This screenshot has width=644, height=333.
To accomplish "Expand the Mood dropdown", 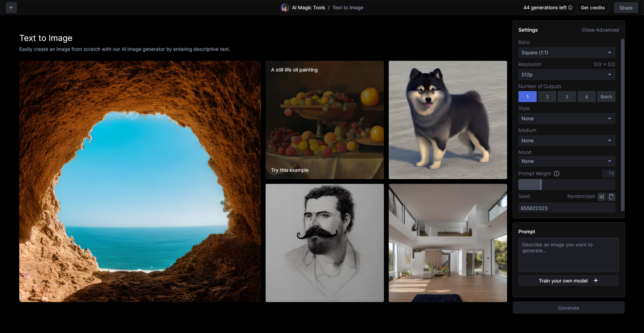I will (x=567, y=161).
